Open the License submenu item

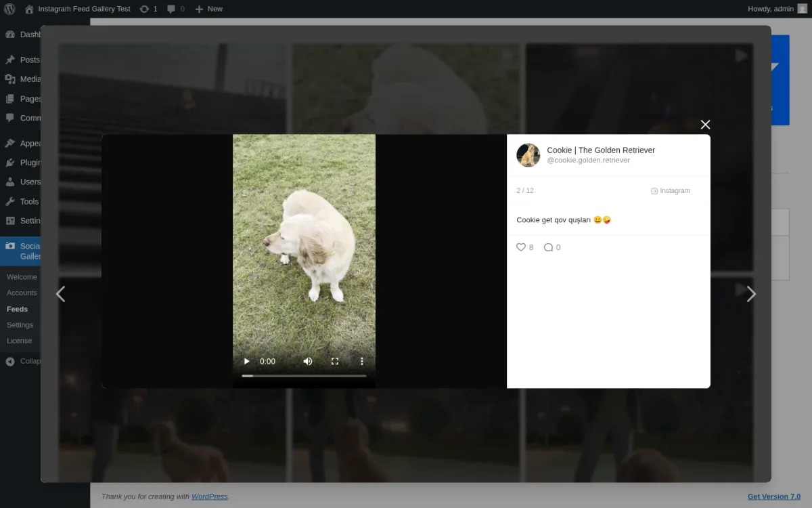pos(20,341)
